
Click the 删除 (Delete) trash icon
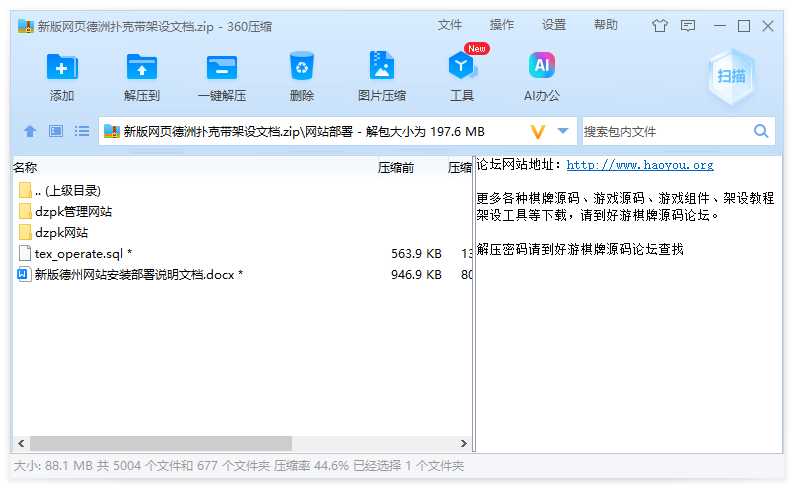[302, 66]
